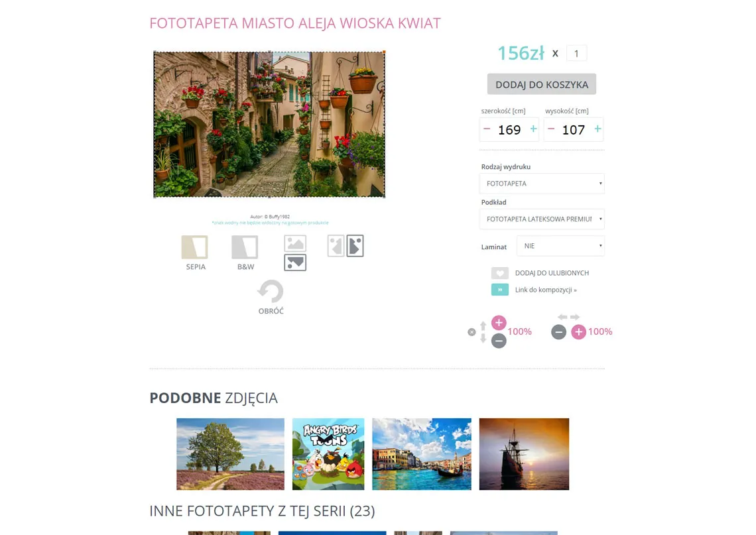This screenshot has height=535, width=756.
Task: Click the OBRÓĆ rotate icon
Action: pos(271,292)
